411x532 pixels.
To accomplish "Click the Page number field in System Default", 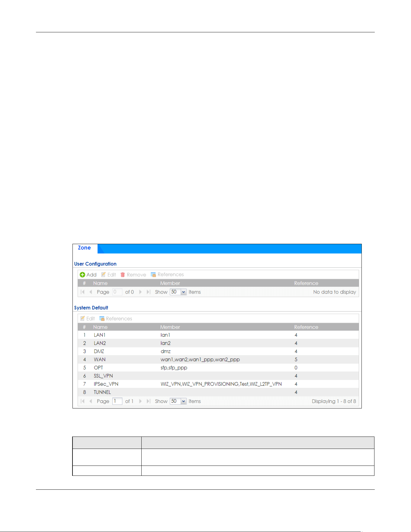I will click(x=117, y=401).
